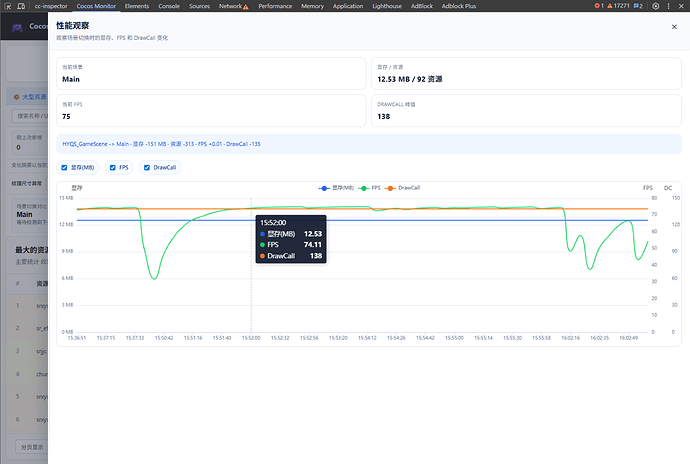This screenshot has width=690, height=464.
Task: Click the DevTools inspect element icon
Action: tap(7, 6)
